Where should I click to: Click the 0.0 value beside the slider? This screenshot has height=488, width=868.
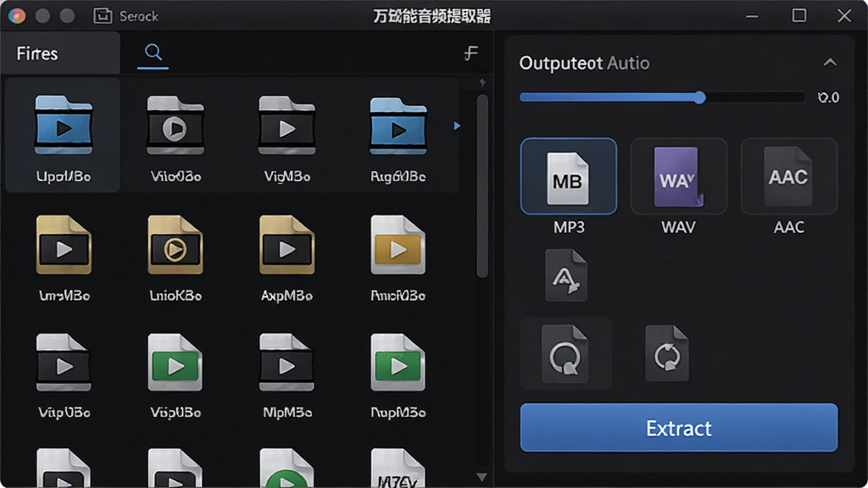tap(828, 98)
